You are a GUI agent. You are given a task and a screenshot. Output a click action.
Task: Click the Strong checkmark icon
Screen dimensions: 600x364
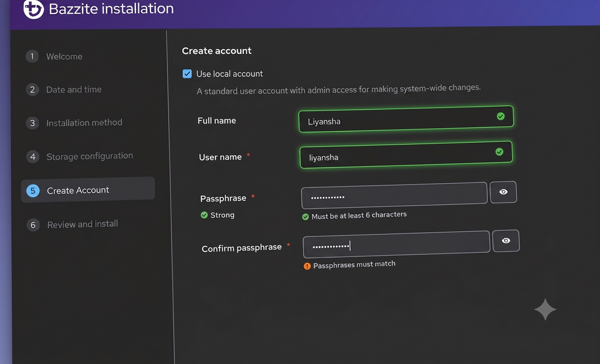204,215
